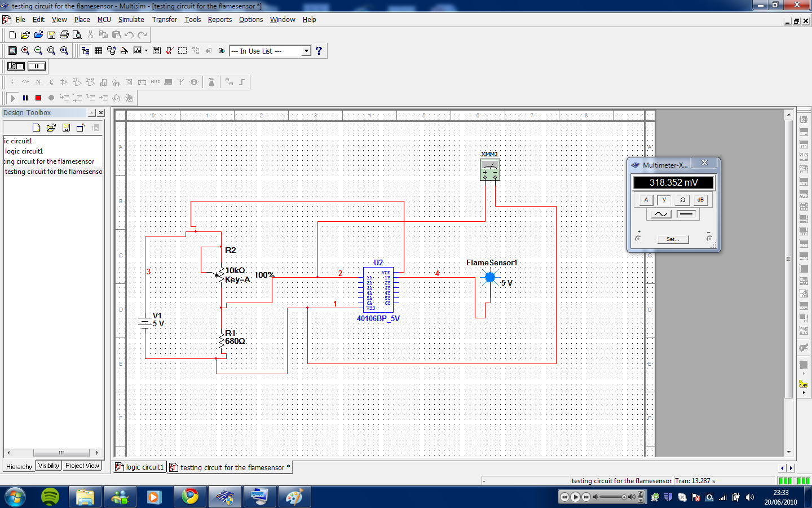Image resolution: width=812 pixels, height=508 pixels.
Task: Open the Transfer menu
Action: 165,20
